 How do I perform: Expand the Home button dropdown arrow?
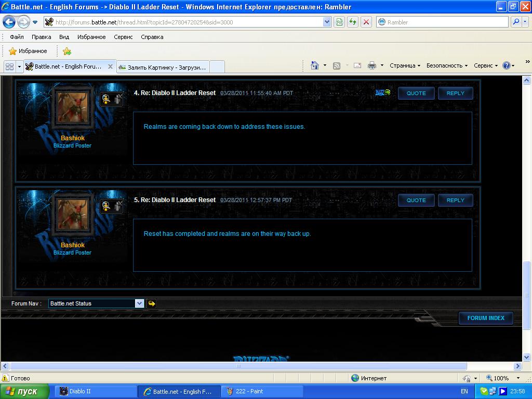(x=325, y=65)
